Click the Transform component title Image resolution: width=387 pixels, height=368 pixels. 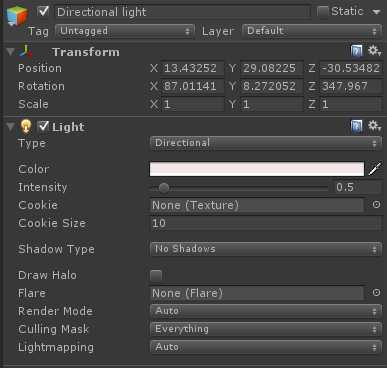pos(86,52)
